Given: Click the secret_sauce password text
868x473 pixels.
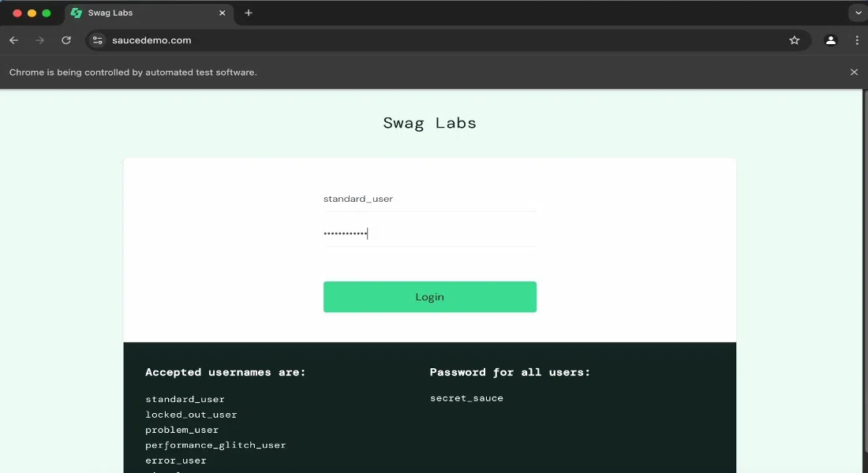Looking at the screenshot, I should pos(466,398).
